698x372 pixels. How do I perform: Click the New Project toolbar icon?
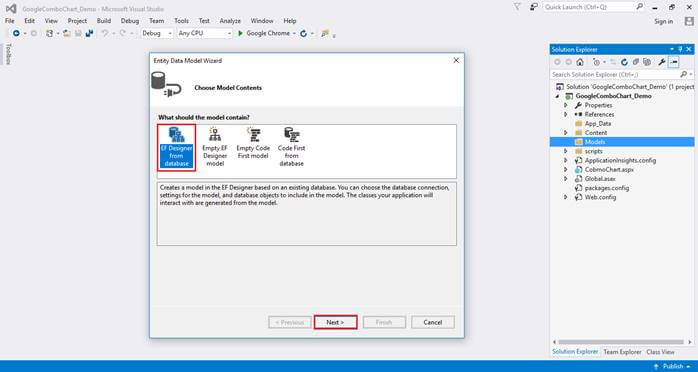(49, 33)
